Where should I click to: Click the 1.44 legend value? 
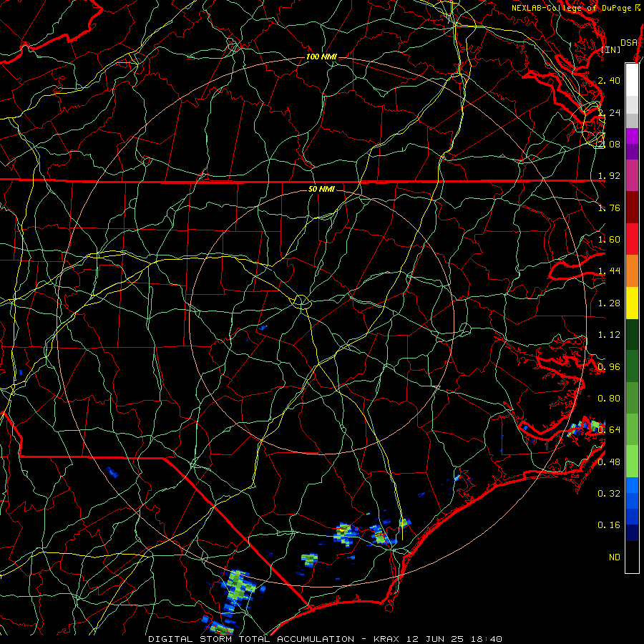[x=609, y=271]
